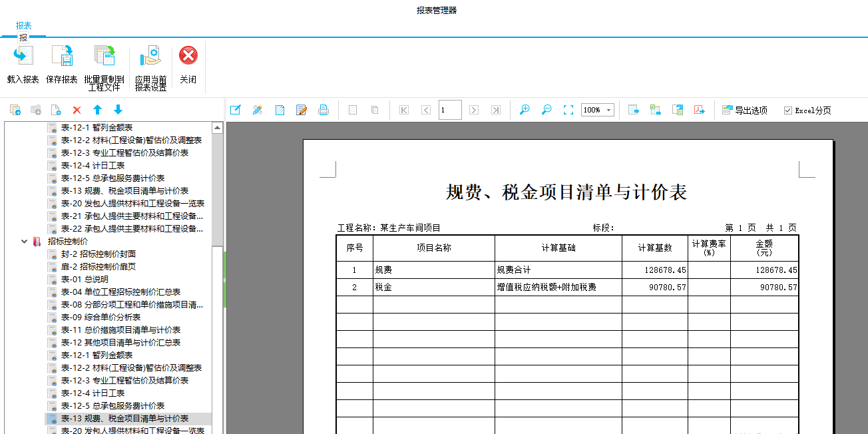868x434 pixels.
Task: Click the export to single file icon
Action: 678,110
